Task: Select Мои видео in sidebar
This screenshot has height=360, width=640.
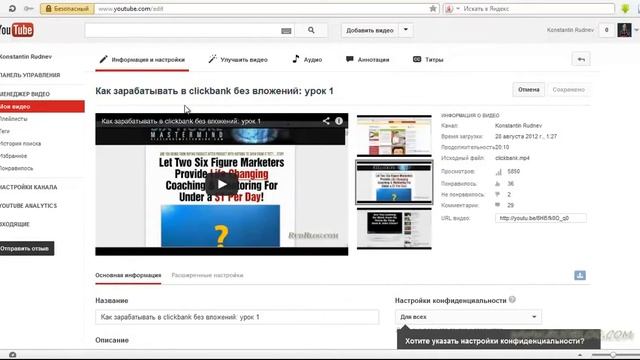Action: pyautogui.click(x=42, y=107)
